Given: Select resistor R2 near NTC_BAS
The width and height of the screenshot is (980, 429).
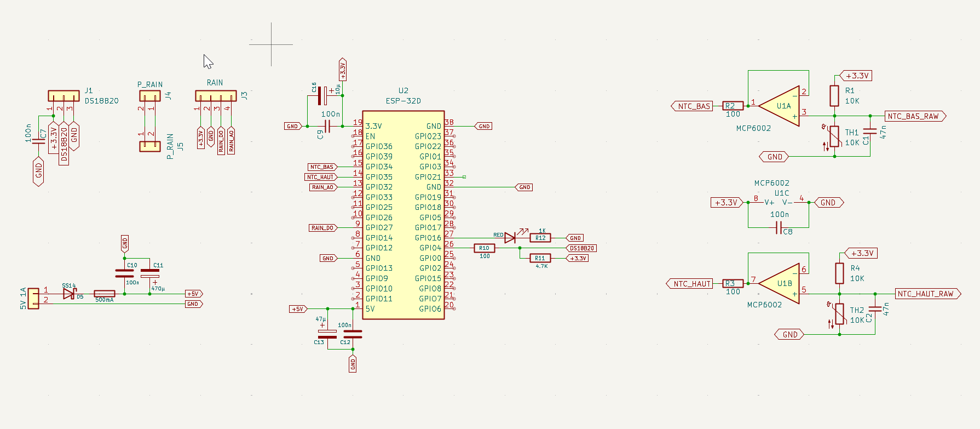Looking at the screenshot, I should 733,106.
